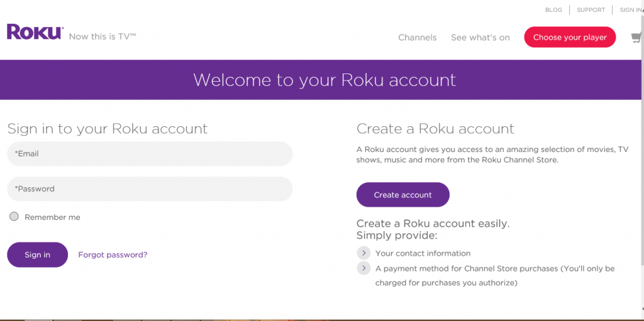Go to the Blog link
The height and width of the screenshot is (321, 644).
(x=553, y=10)
